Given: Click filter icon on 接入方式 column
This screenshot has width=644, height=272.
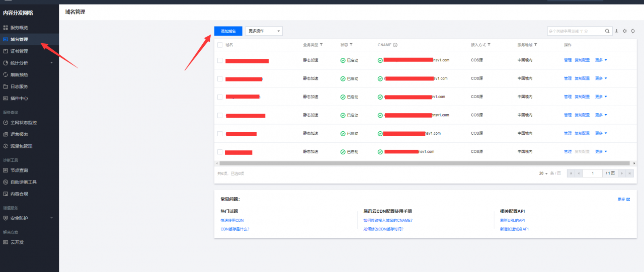Looking at the screenshot, I should click(489, 45).
